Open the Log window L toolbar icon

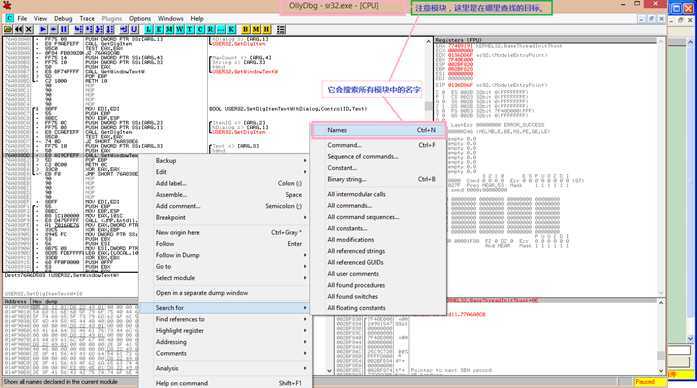(148, 29)
